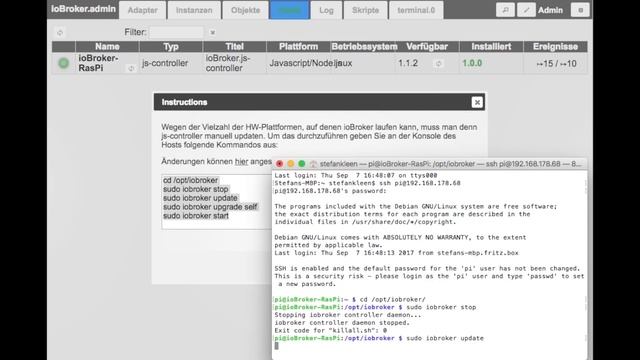Open the Objekte tab
The height and width of the screenshot is (360, 640).
pyautogui.click(x=245, y=10)
